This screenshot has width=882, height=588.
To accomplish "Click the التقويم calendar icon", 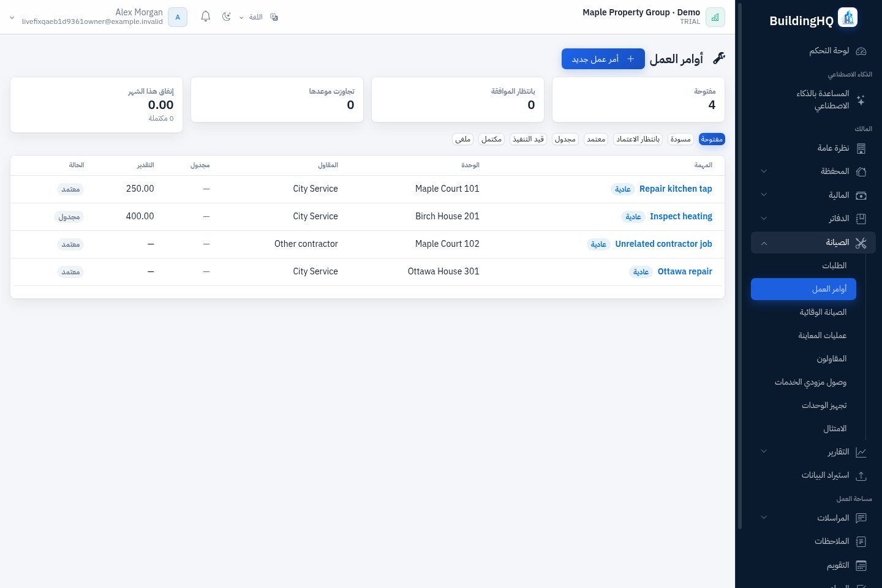I will point(861,565).
